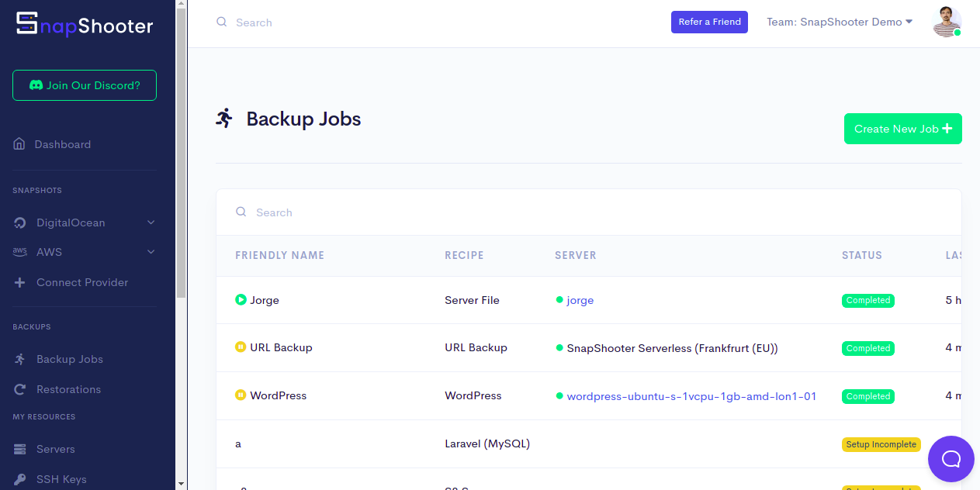Click the magnifier icon in the table search
The height and width of the screenshot is (490, 980).
[x=241, y=212]
